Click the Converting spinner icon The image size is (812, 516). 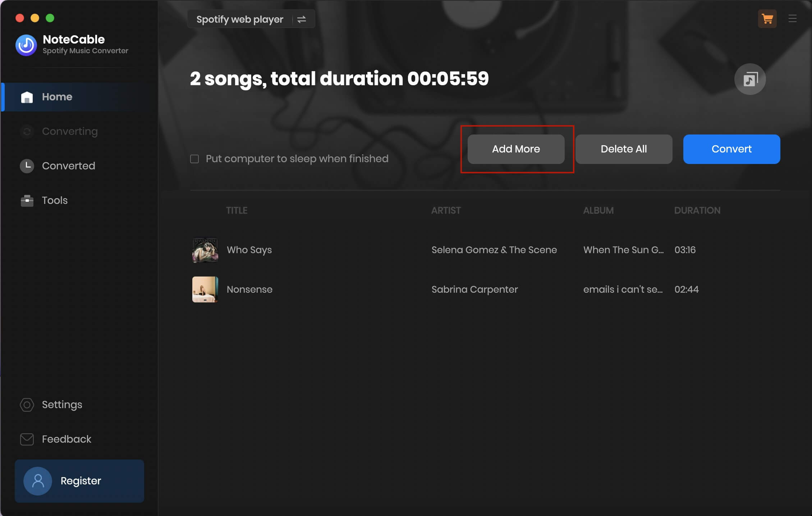tap(27, 131)
